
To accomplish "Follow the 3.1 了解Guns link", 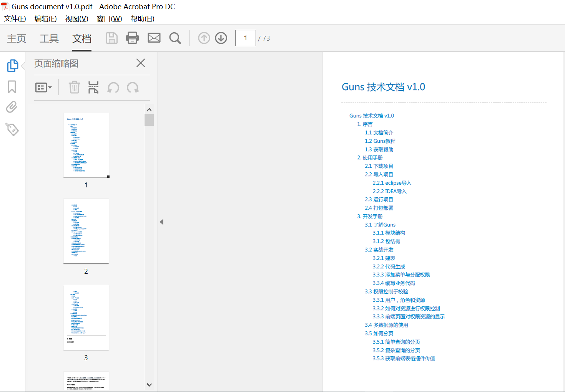I will click(x=380, y=225).
